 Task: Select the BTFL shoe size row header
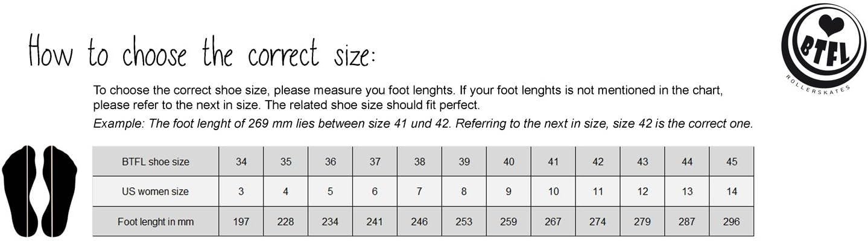click(155, 161)
